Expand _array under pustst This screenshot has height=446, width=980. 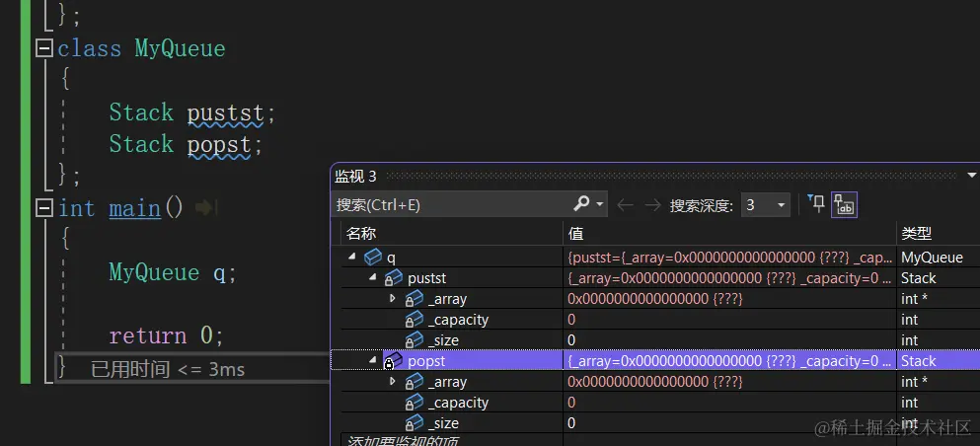tap(393, 298)
